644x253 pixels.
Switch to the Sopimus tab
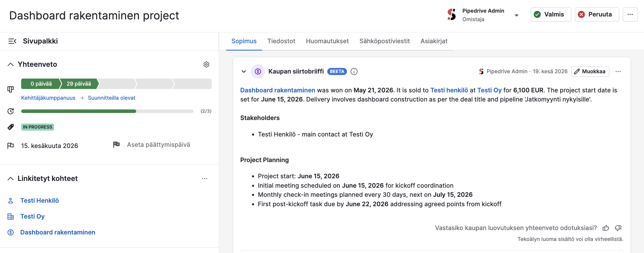click(x=244, y=41)
